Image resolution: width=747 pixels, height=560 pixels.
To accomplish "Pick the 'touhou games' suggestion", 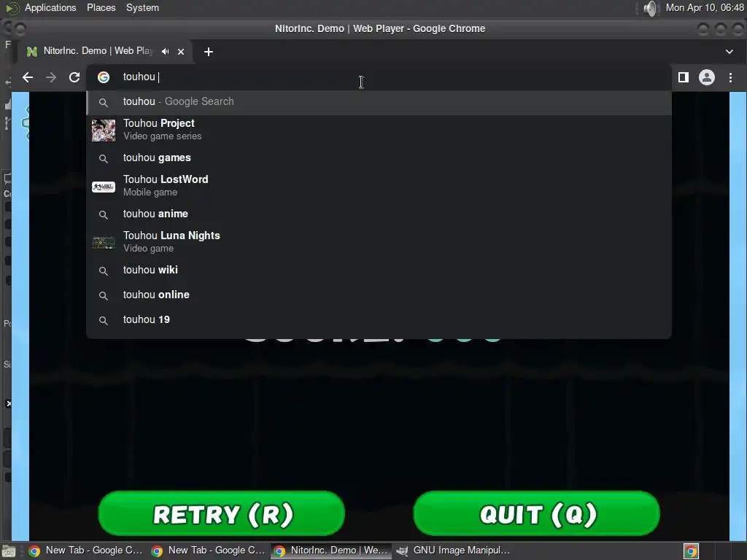I will 379,158.
